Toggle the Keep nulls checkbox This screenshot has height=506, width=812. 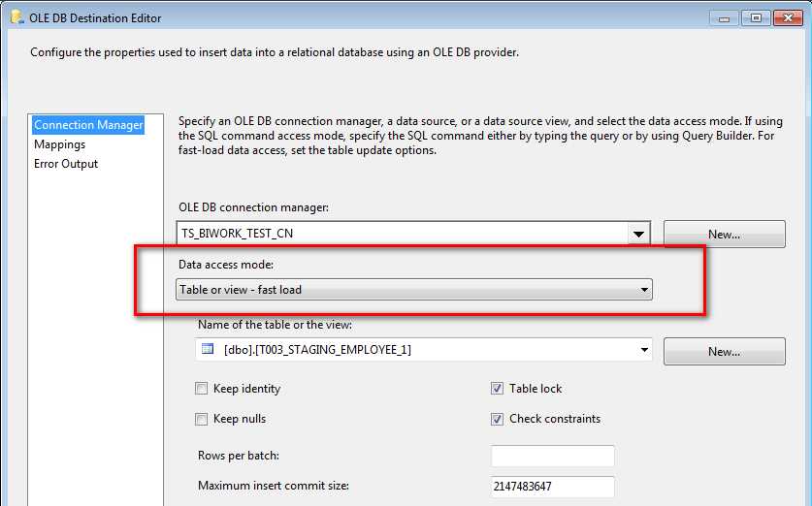coord(202,419)
